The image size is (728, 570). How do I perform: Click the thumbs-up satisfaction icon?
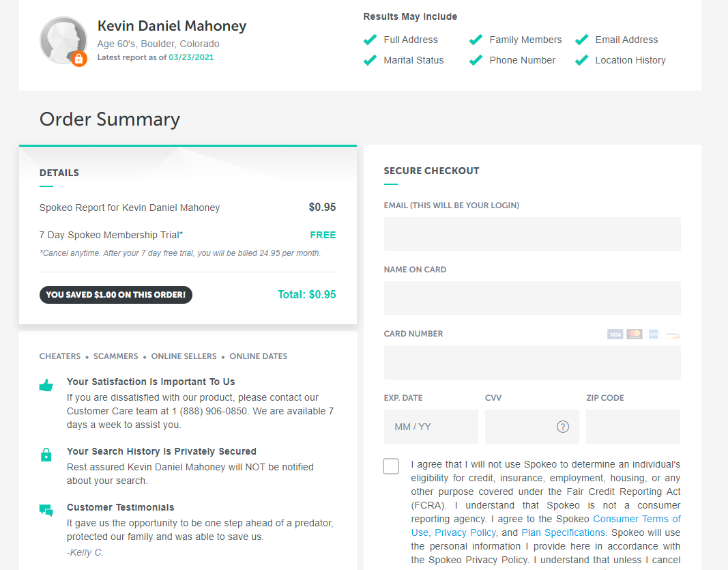coord(46,385)
